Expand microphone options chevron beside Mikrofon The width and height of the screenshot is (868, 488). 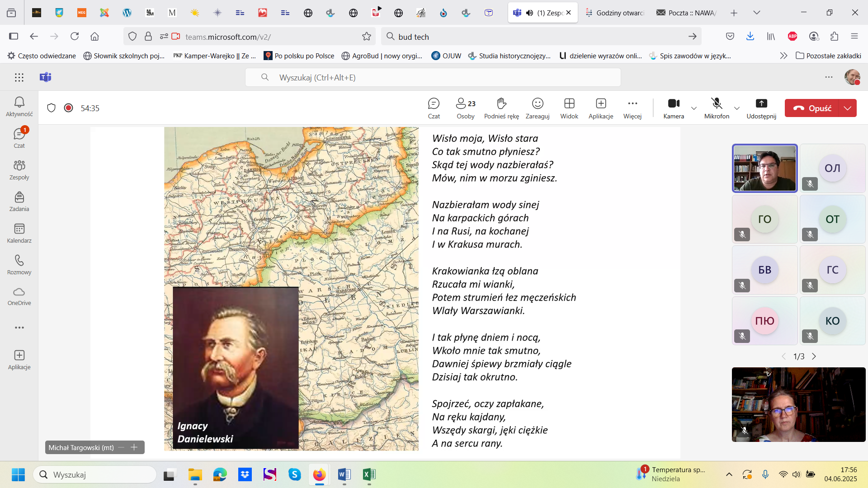(736, 108)
